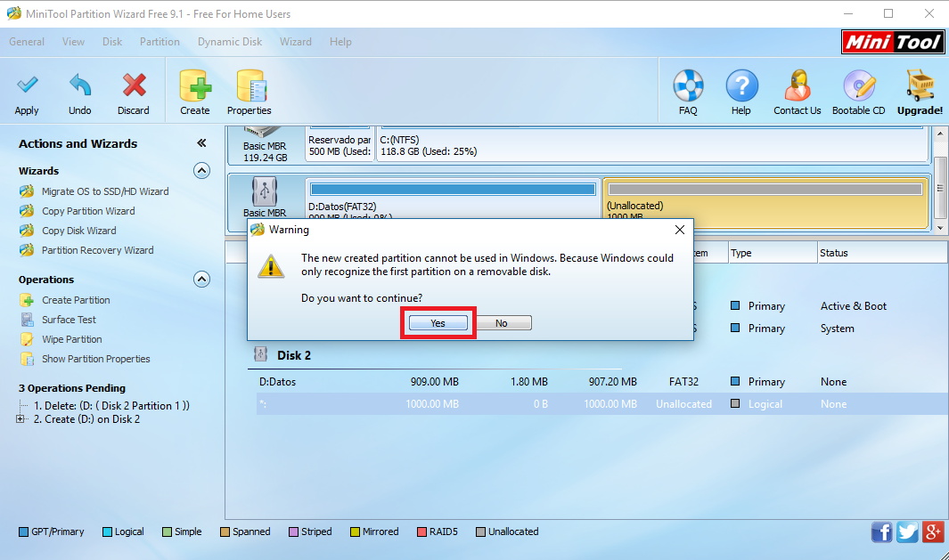Click the Type column header

tap(773, 253)
